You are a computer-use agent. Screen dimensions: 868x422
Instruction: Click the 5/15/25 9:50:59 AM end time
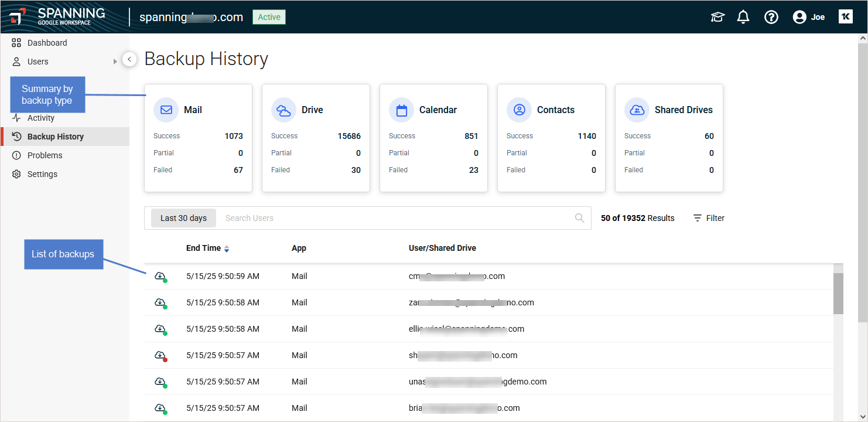223,276
